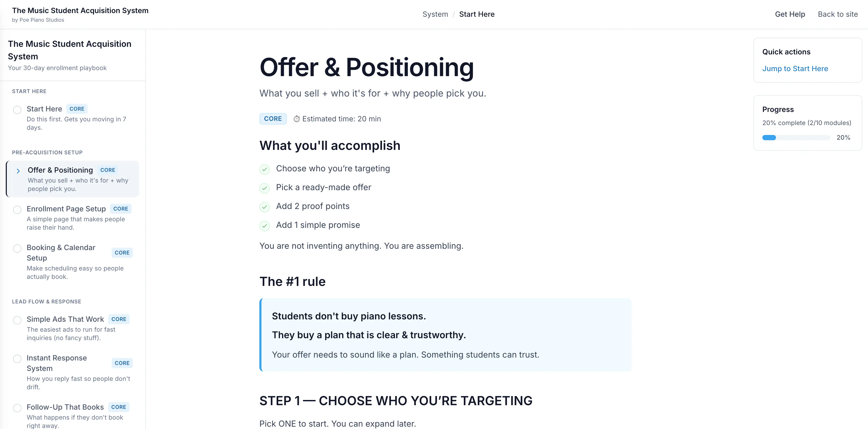Click the stopwatch estimated-time icon
Screen dimensions: 868x429
click(297, 119)
